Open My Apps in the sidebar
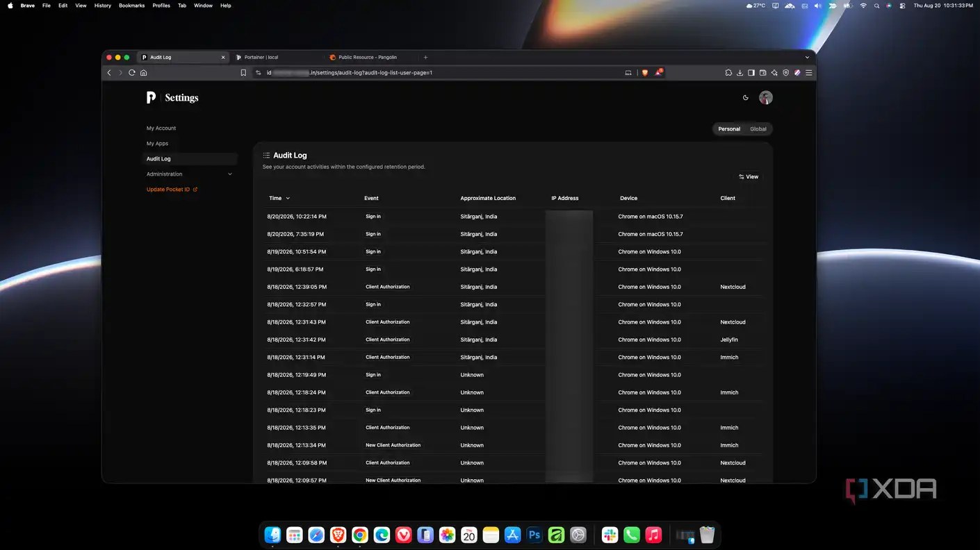This screenshot has width=980, height=550. [x=157, y=143]
